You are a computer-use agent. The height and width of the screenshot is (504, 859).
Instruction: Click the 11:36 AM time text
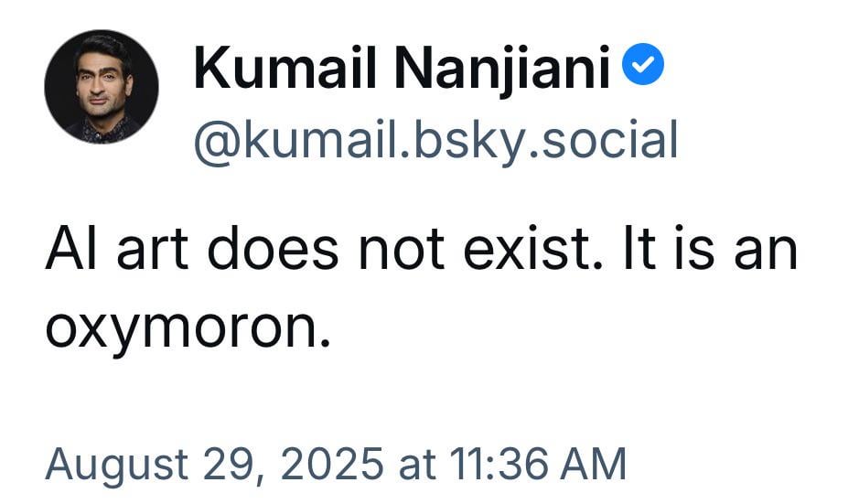539,464
